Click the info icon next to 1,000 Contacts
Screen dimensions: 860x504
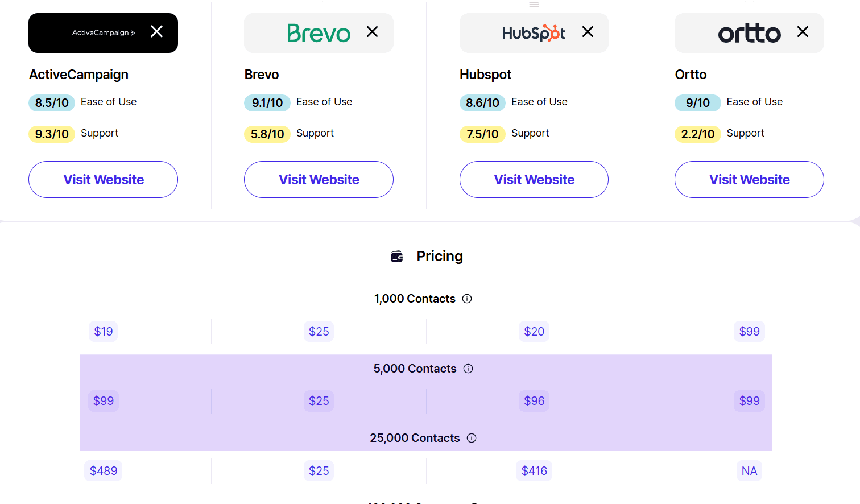tap(467, 298)
